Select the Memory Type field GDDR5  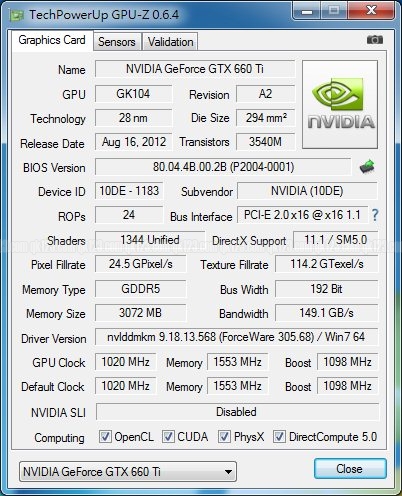click(x=140, y=289)
